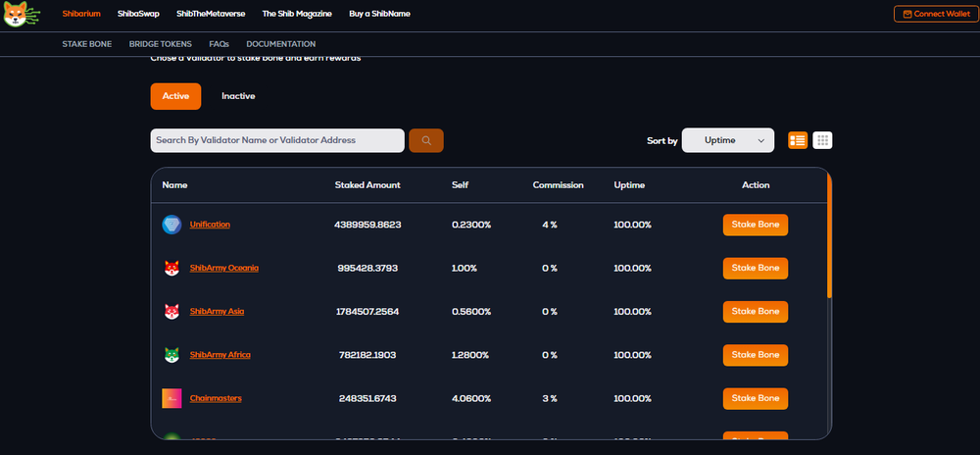The height and width of the screenshot is (455, 980).
Task: Open The Shib Magazine nav item
Action: pos(297,14)
